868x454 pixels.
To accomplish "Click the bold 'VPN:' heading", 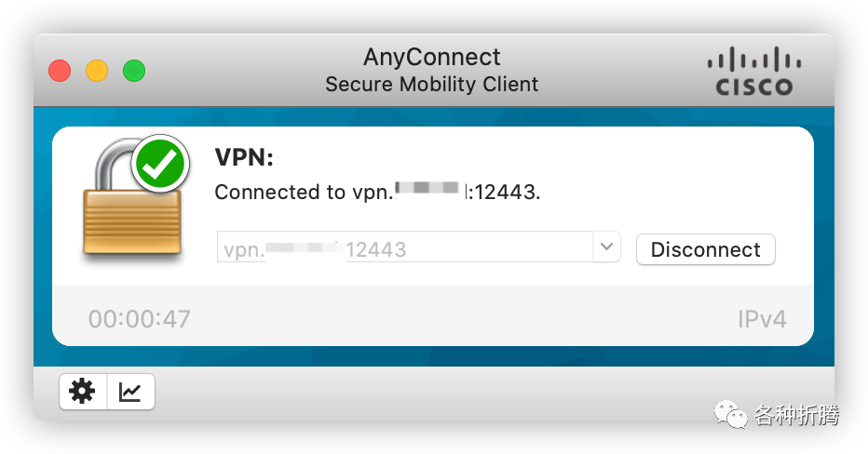I will (x=244, y=157).
